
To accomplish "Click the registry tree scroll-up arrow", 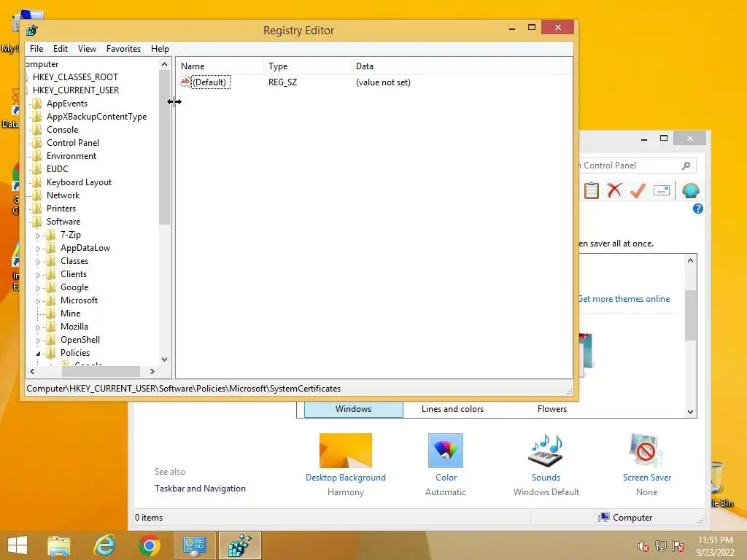I will click(x=164, y=64).
